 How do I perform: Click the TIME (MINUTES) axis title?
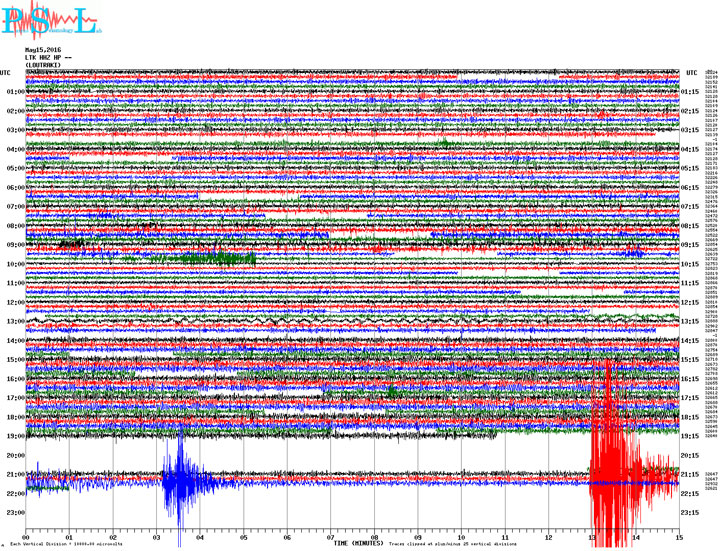click(356, 542)
